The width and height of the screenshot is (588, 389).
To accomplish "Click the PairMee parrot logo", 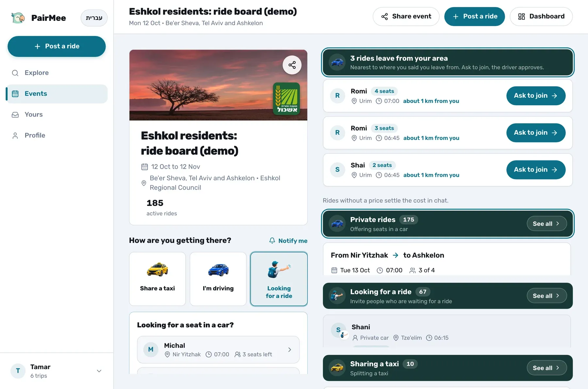I will coord(18,18).
